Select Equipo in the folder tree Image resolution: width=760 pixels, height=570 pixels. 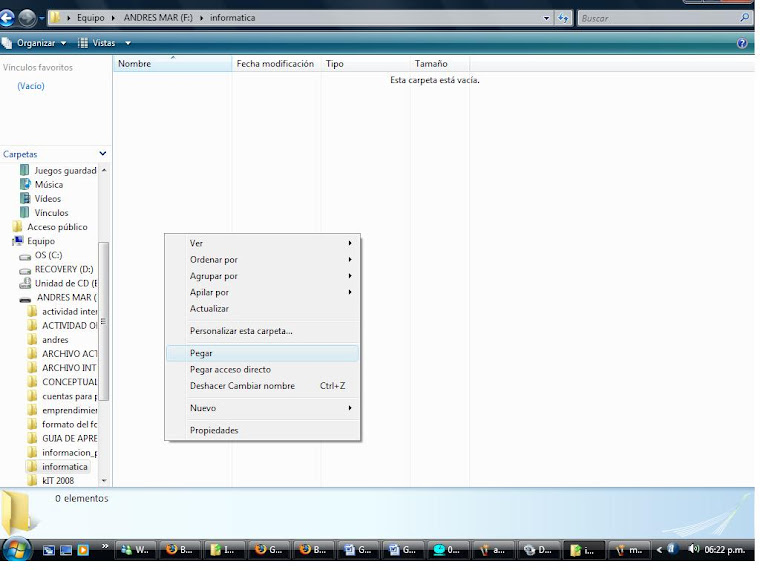[x=34, y=241]
